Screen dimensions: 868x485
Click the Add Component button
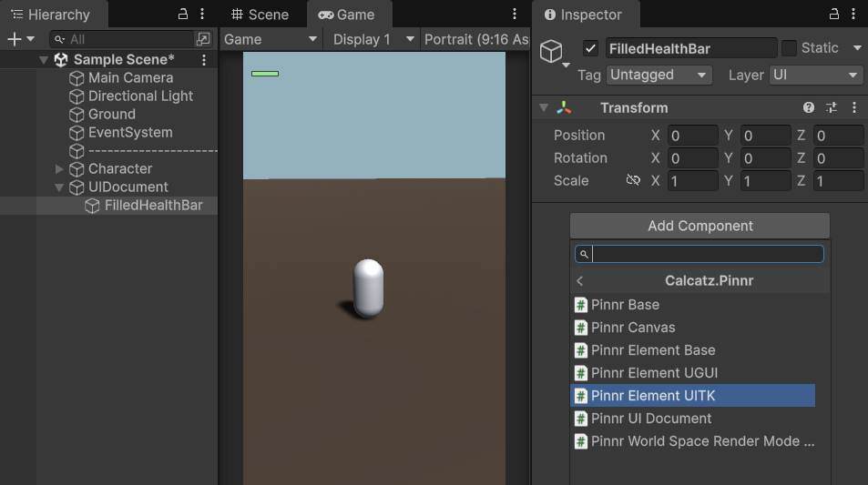click(x=700, y=226)
